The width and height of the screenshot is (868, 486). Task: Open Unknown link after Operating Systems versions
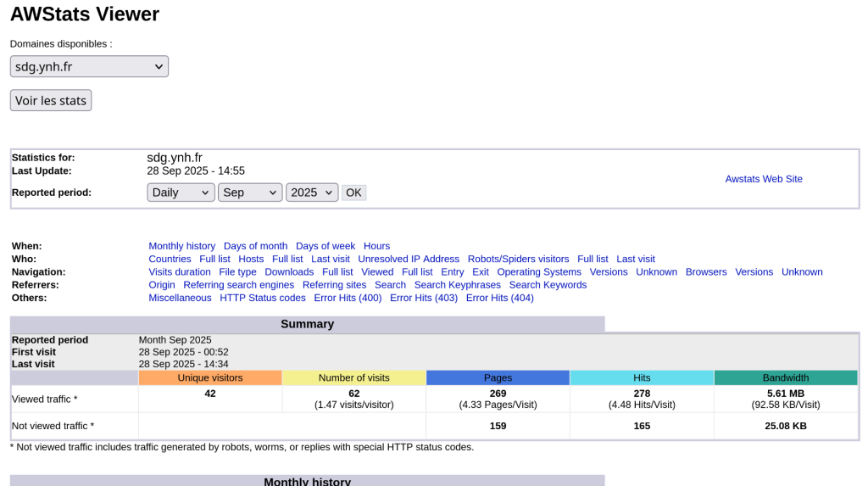657,272
